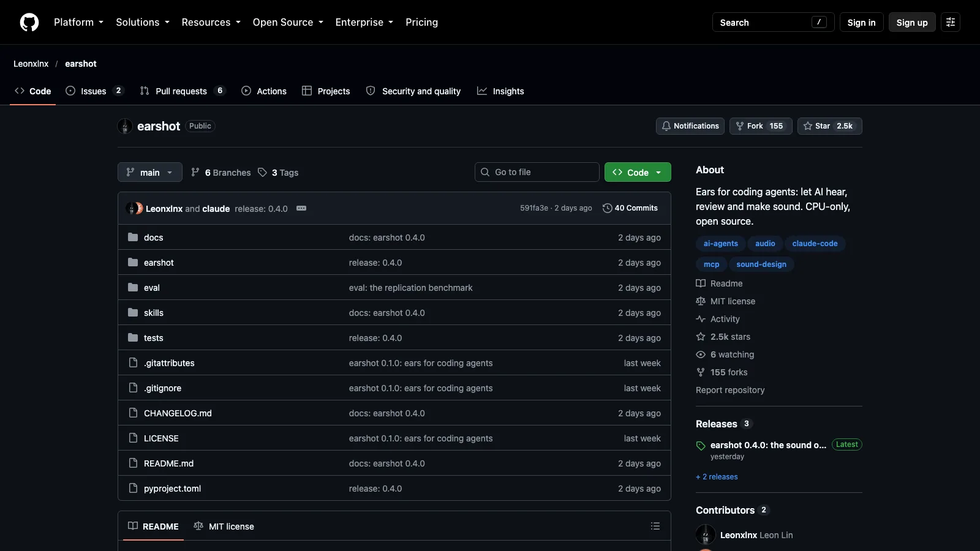Image resolution: width=980 pixels, height=551 pixels.
Task: Open the skills folder
Action: coord(154,313)
